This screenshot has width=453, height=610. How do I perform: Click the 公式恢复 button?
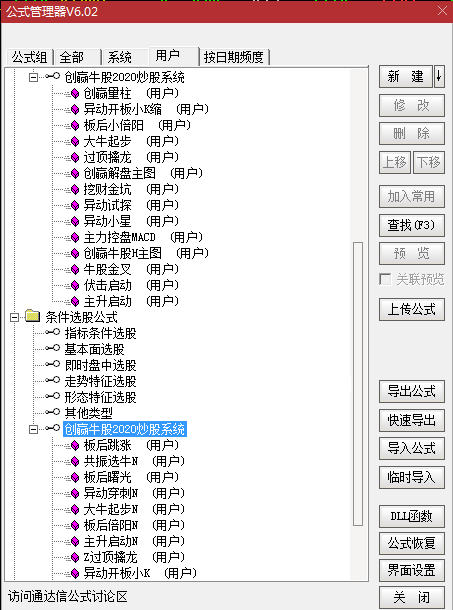coord(412,543)
